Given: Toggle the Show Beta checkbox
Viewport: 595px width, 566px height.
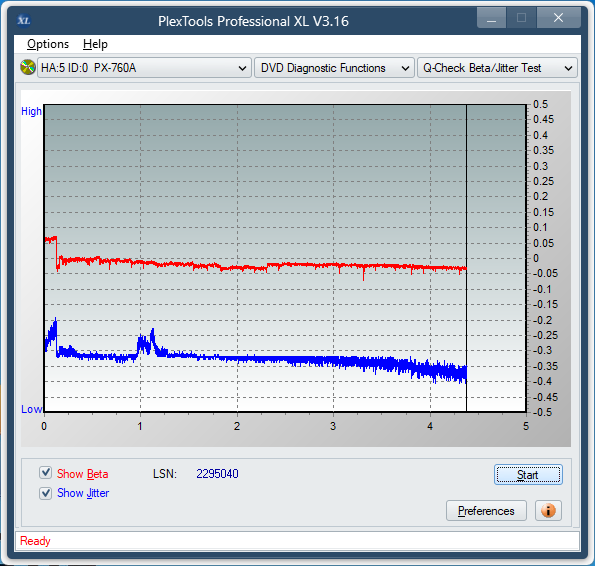Looking at the screenshot, I should 46,473.
